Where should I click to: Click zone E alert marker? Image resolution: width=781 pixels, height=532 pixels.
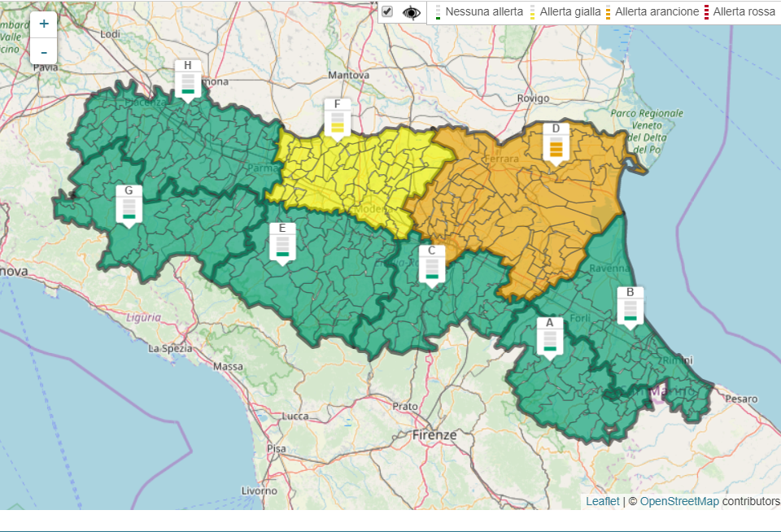coord(282,243)
